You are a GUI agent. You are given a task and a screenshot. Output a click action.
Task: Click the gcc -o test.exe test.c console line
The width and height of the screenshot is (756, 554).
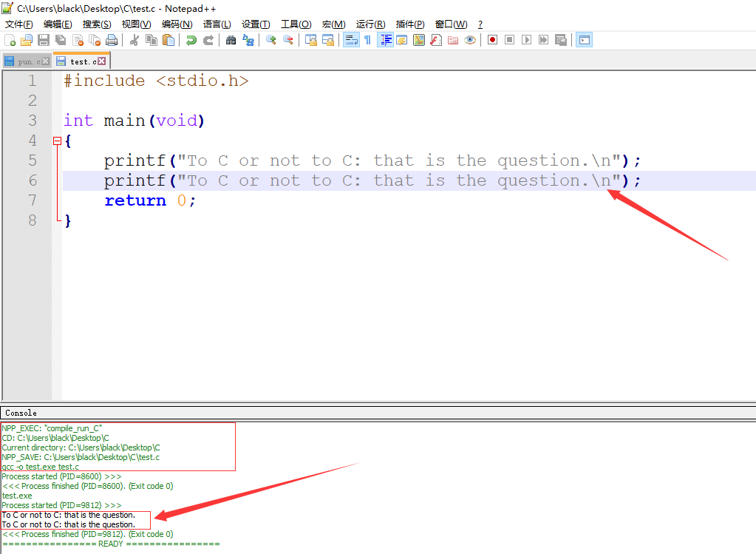pyautogui.click(x=41, y=467)
